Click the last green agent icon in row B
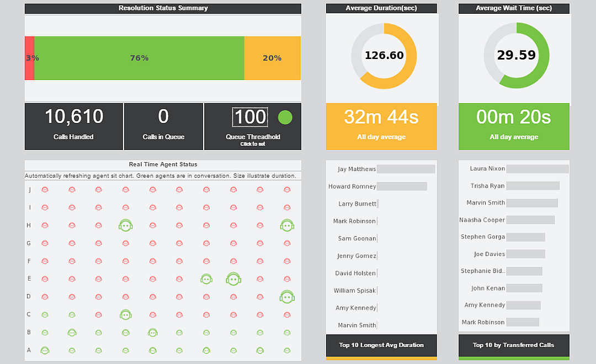Viewport: 596px width, 364px height. coord(287,333)
